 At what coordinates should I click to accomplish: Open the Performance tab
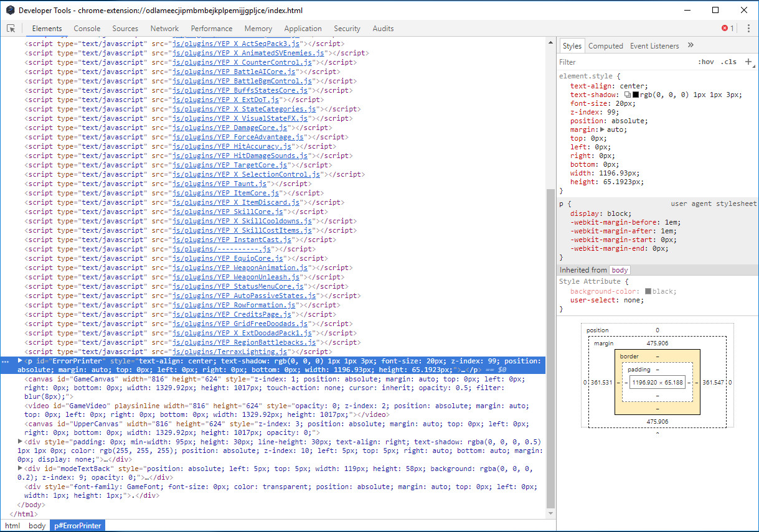[x=212, y=29]
